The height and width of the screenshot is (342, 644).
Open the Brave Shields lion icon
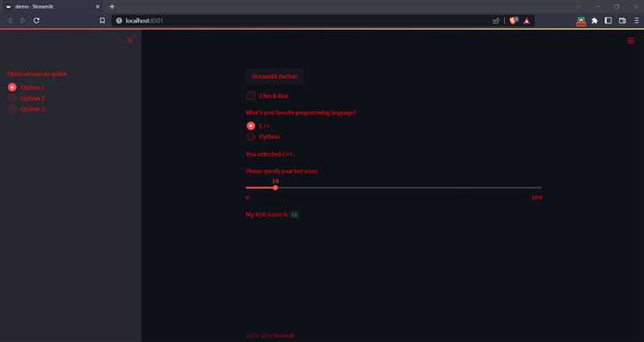pyautogui.click(x=513, y=21)
